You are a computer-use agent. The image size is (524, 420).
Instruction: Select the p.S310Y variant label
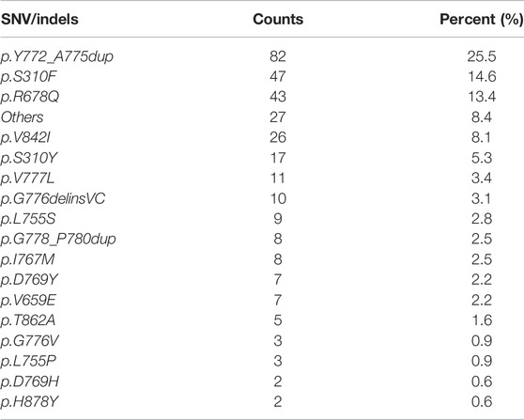(x=29, y=158)
